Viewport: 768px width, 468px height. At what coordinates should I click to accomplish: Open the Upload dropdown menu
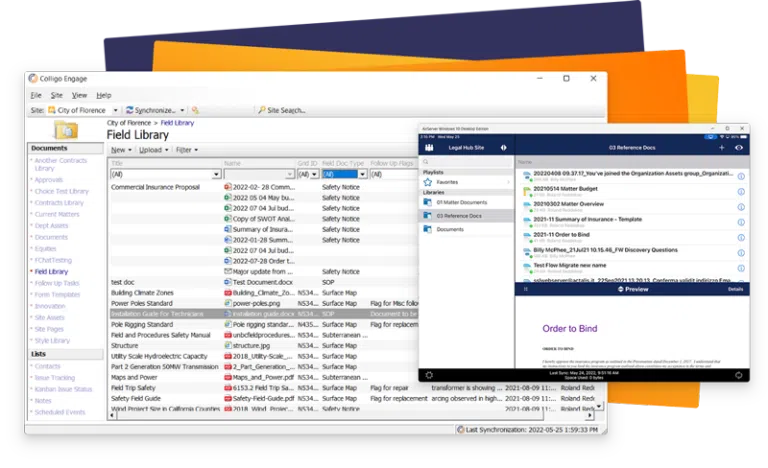153,150
